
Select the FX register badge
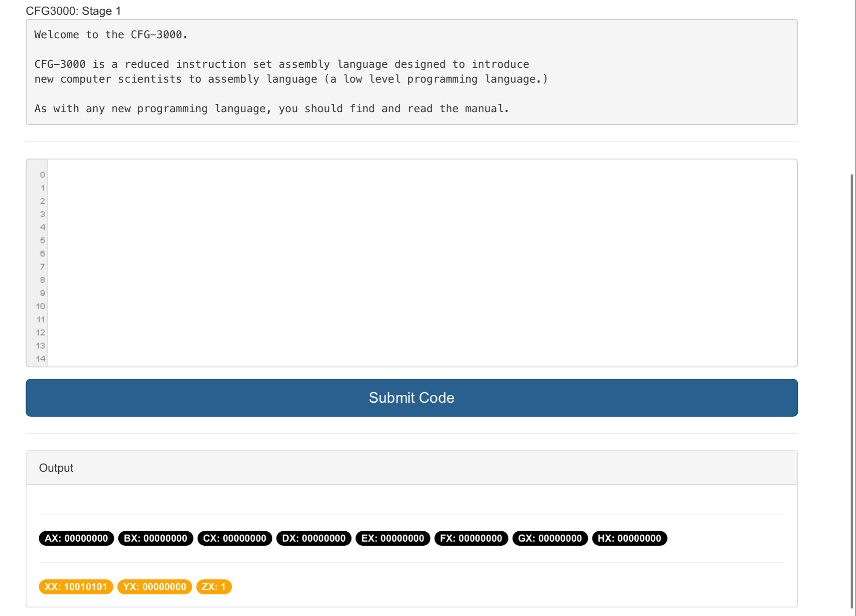tap(471, 538)
